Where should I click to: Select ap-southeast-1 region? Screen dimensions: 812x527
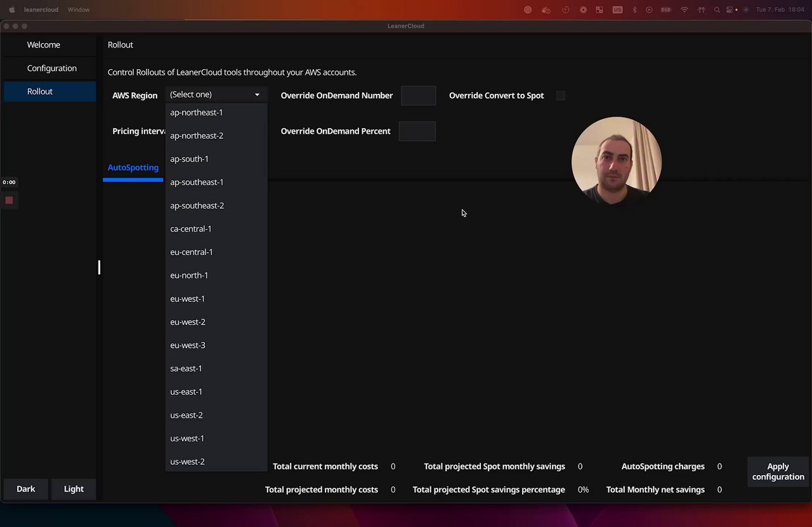216,182
